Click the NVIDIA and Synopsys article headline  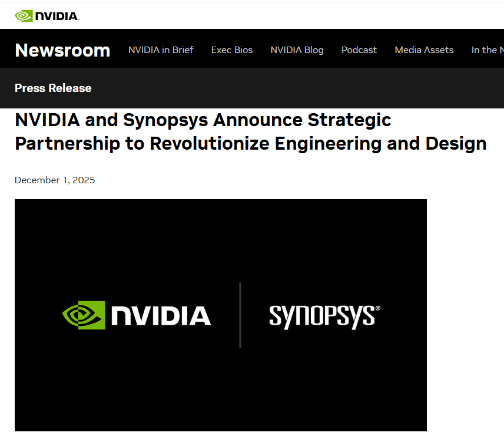pos(251,131)
